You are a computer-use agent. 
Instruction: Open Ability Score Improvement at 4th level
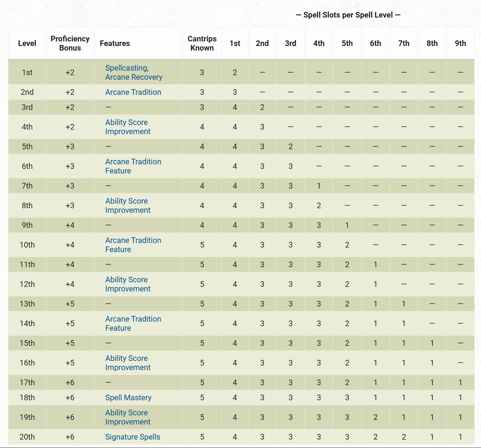tap(128, 127)
